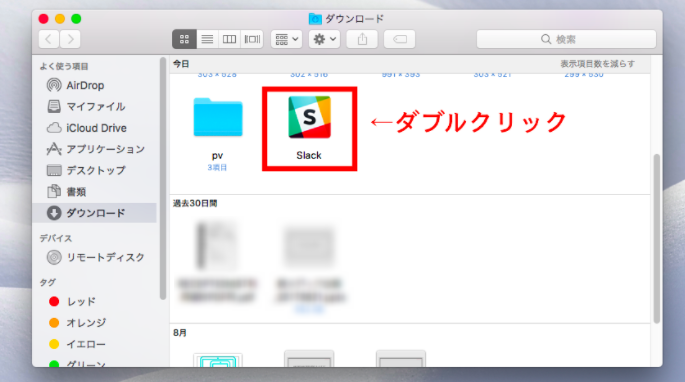Click the 過去30日間 section header
Screen dimensions: 685x382
pos(195,203)
